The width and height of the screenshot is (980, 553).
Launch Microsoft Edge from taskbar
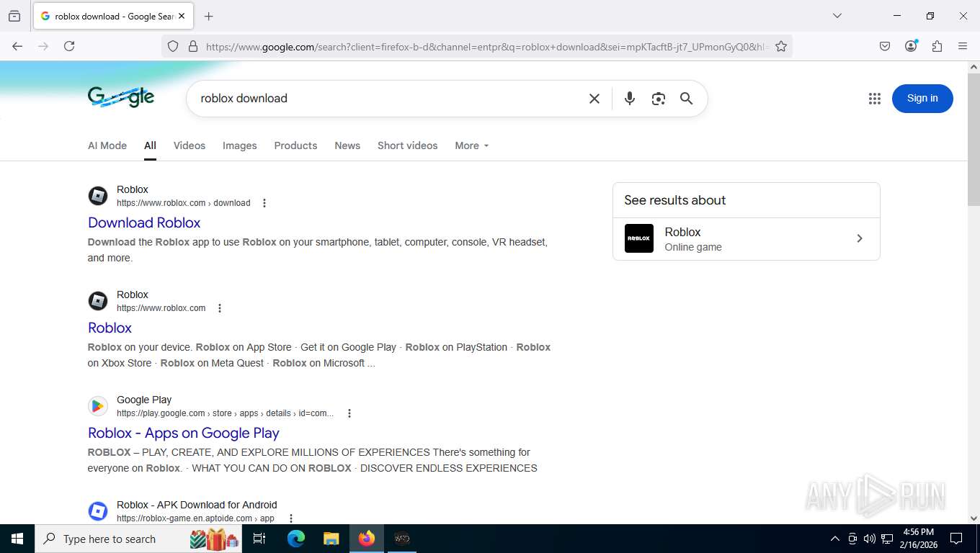pos(295,539)
